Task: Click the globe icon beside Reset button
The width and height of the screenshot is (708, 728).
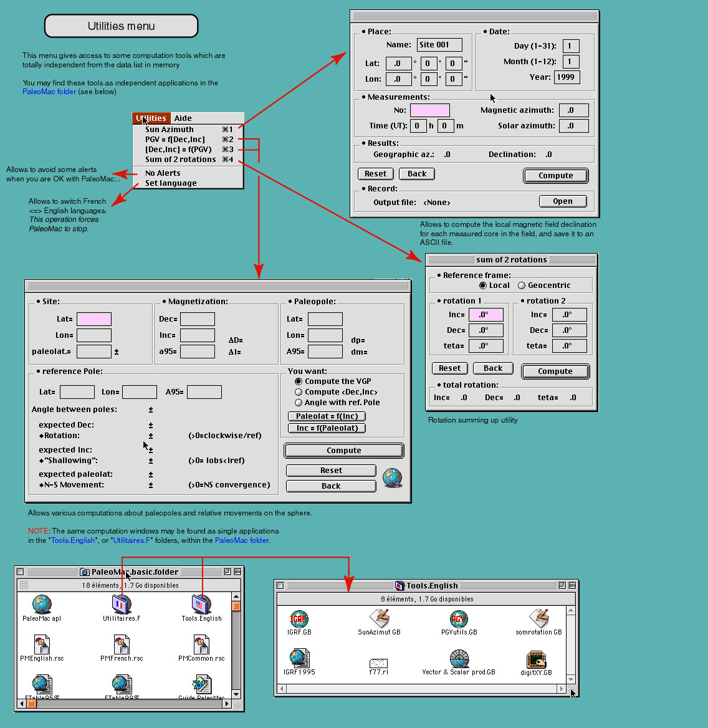Action: tap(392, 477)
